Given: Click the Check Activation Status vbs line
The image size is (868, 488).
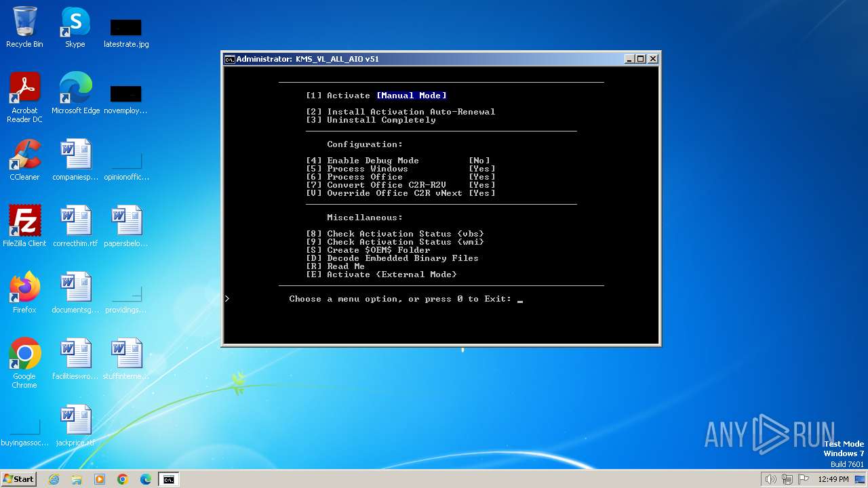Looking at the screenshot, I should pyautogui.click(x=395, y=234).
